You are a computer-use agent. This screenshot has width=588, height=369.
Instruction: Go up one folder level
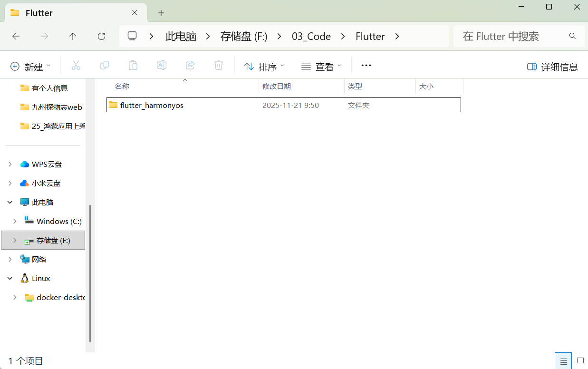tap(73, 36)
